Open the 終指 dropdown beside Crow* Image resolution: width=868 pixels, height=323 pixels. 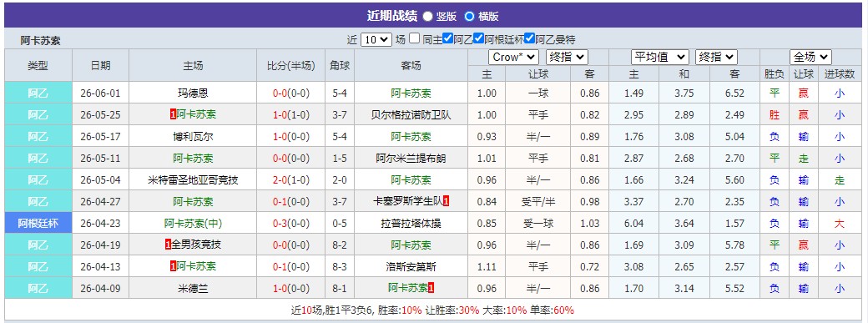[x=567, y=57]
